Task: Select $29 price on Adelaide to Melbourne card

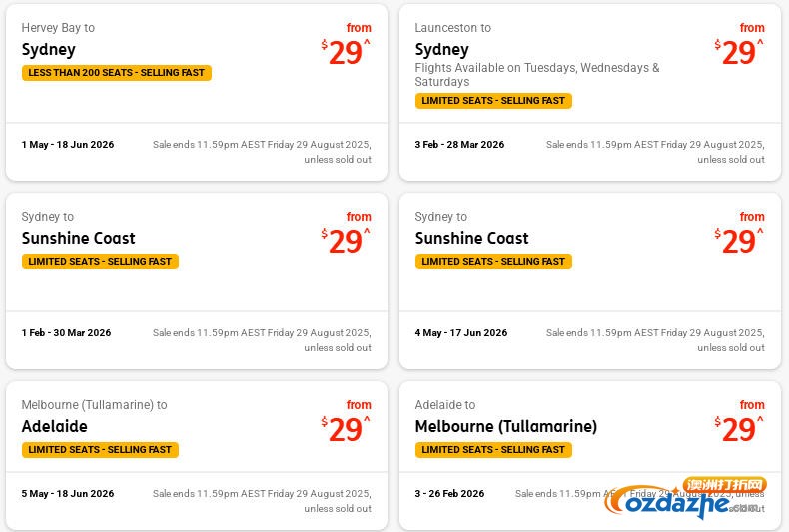Action: (738, 429)
